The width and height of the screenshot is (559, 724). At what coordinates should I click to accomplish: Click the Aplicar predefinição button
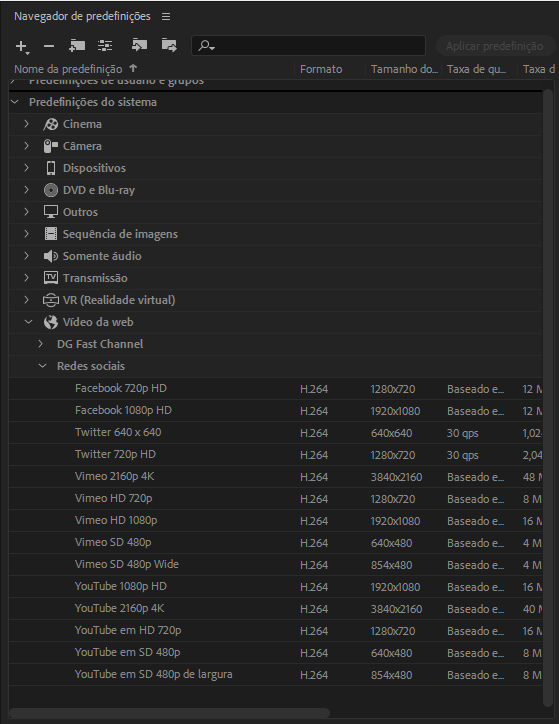[x=494, y=46]
